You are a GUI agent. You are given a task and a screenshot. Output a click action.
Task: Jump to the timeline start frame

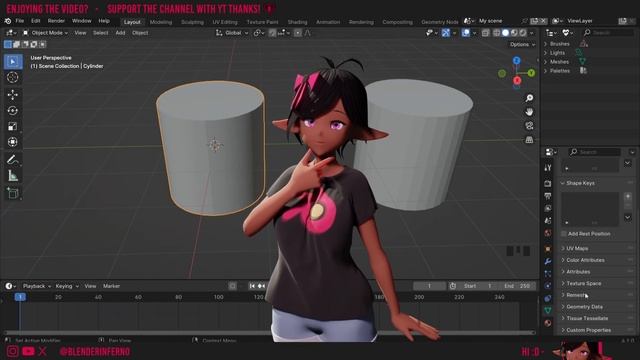252,286
